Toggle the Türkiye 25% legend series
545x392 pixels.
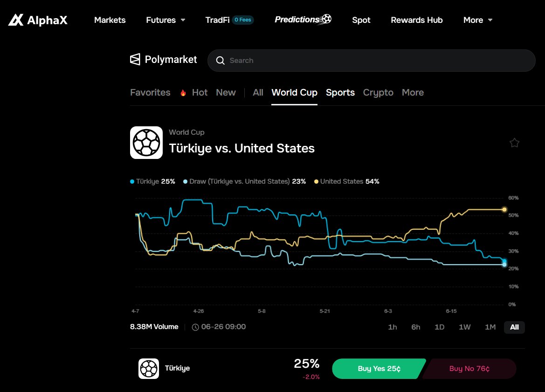point(152,181)
